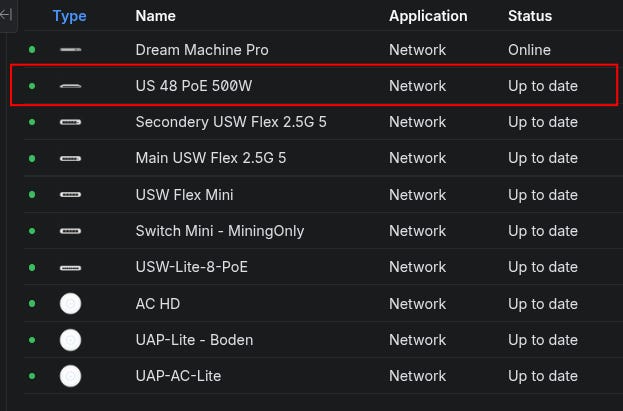Open Main USW Flex 2.5G 5
The height and width of the screenshot is (411, 623).
[x=211, y=158]
